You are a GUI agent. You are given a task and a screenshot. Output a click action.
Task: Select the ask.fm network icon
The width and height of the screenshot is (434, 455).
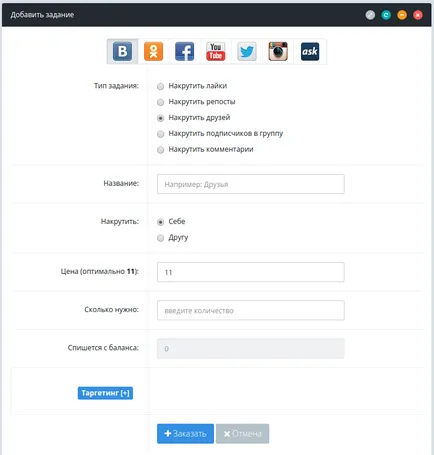pyautogui.click(x=310, y=51)
